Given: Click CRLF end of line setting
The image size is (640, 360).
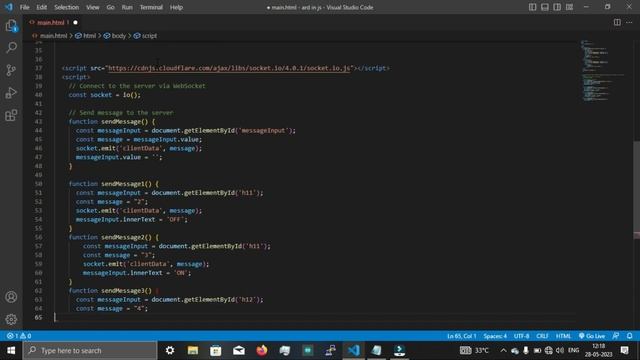Looking at the screenshot, I should (542, 336).
